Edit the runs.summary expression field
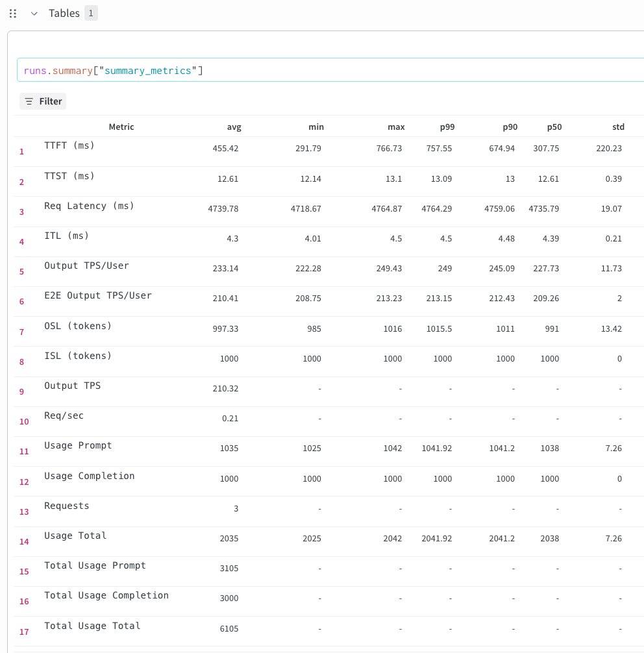 (x=330, y=70)
